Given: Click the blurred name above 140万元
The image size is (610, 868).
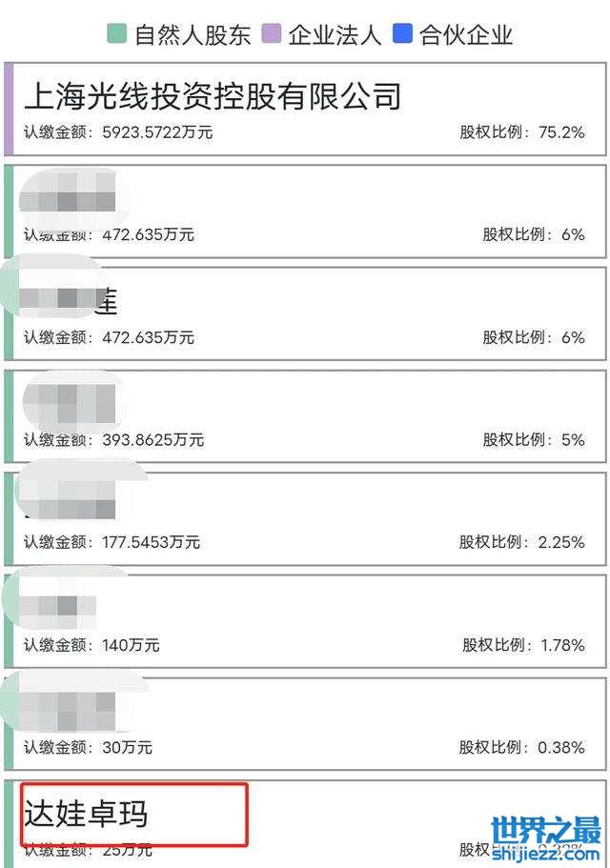Looking at the screenshot, I should [x=63, y=604].
